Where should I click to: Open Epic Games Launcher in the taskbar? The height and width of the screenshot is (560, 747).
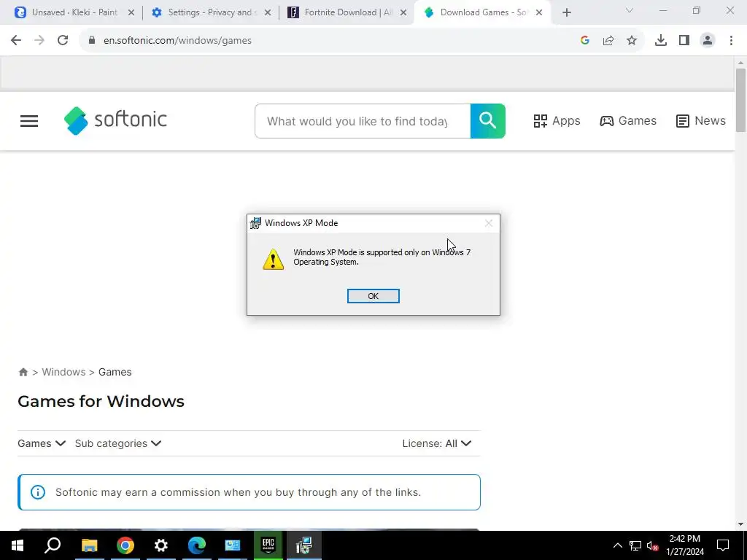268,545
